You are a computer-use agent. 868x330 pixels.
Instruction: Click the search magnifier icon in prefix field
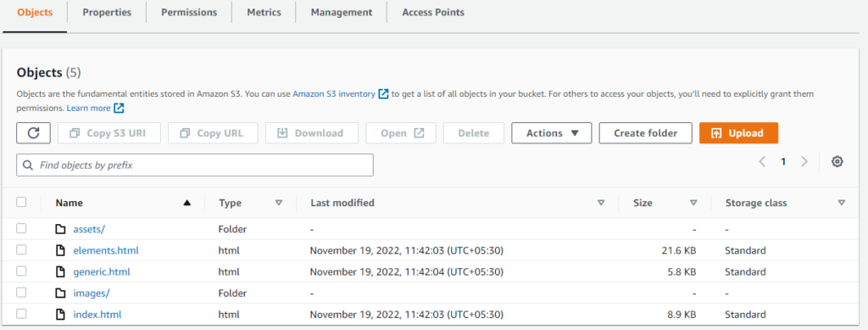coord(27,165)
